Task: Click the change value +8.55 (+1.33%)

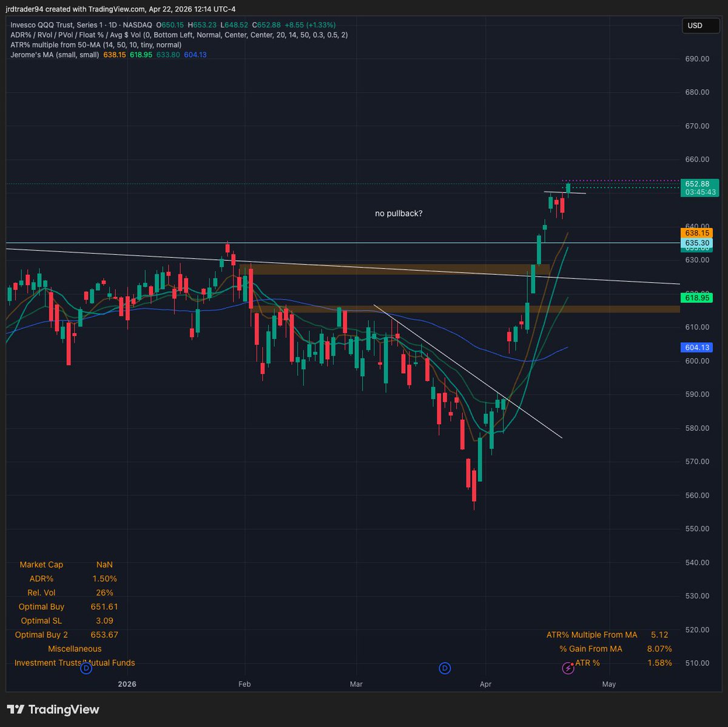Action: 309,25
